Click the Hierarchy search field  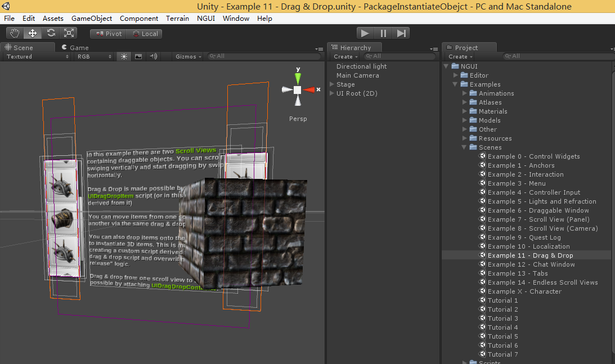pos(399,56)
